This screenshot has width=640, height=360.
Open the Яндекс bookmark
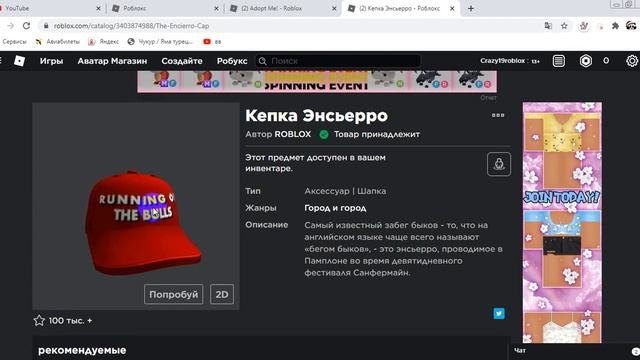104,42
